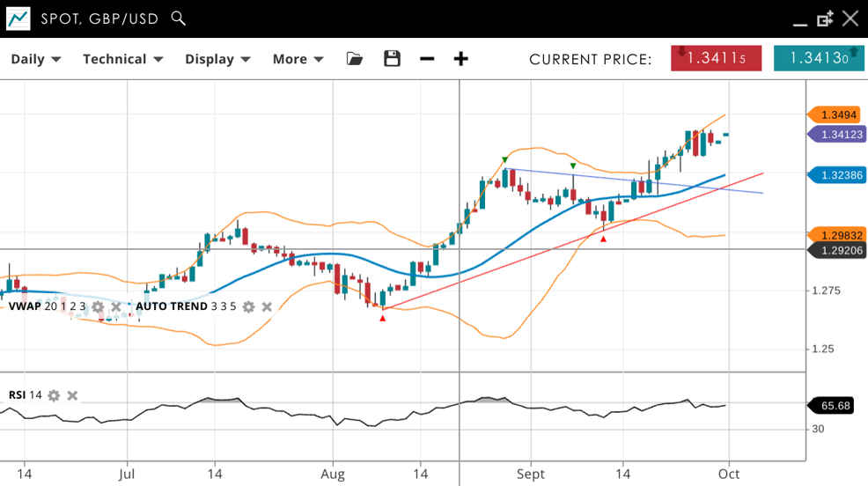
Task: Click the red sell price 1.34115
Action: tap(716, 58)
